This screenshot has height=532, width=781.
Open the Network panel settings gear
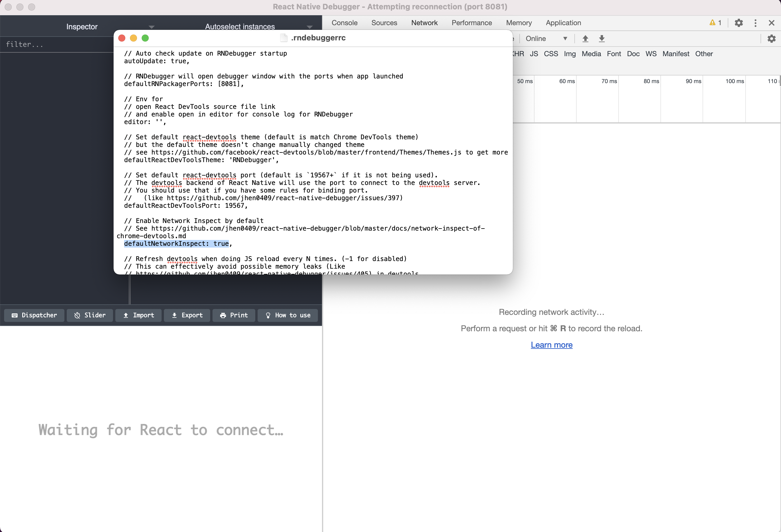coord(771,39)
